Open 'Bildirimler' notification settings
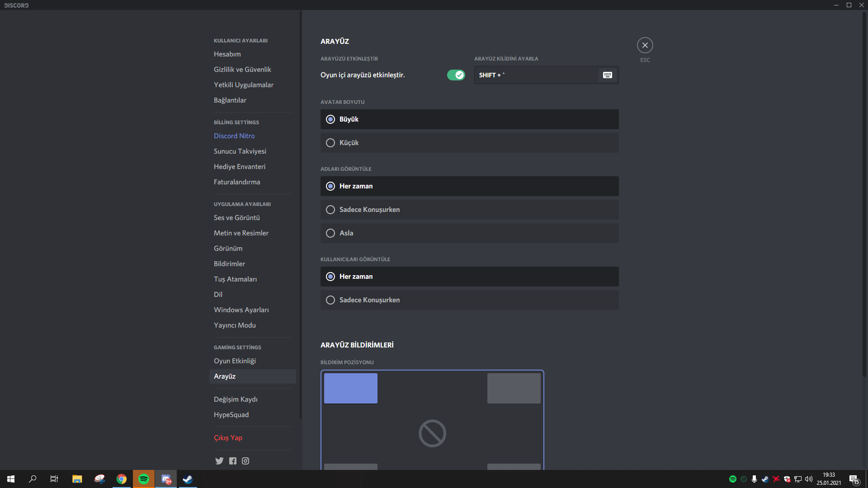868x488 pixels. click(252, 264)
